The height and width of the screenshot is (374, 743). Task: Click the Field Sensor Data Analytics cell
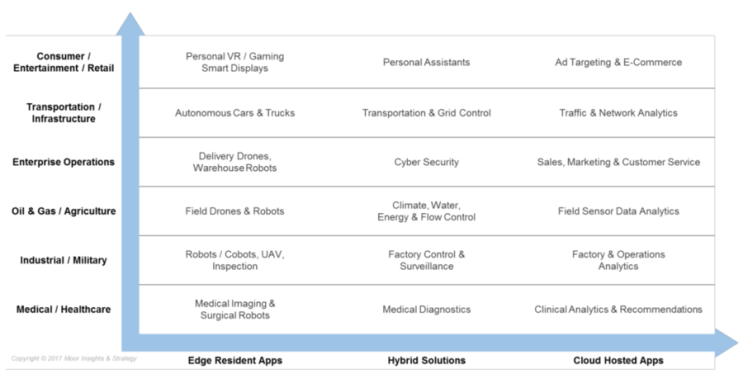point(618,211)
